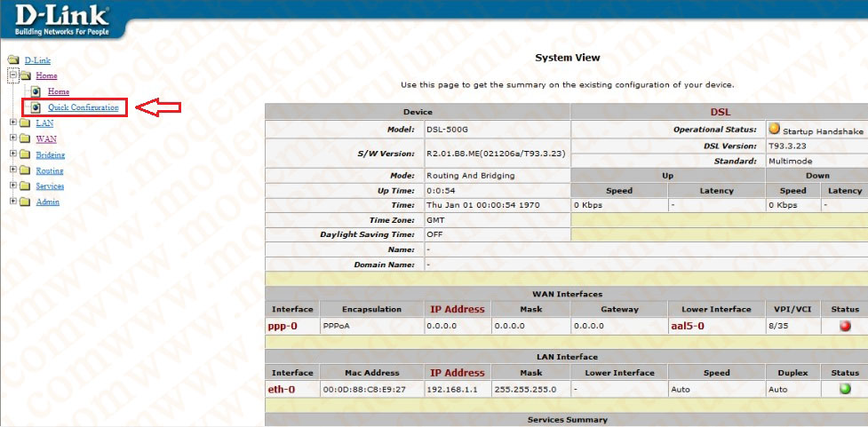
Task: Click the DSL-500G model value
Action: click(445, 130)
